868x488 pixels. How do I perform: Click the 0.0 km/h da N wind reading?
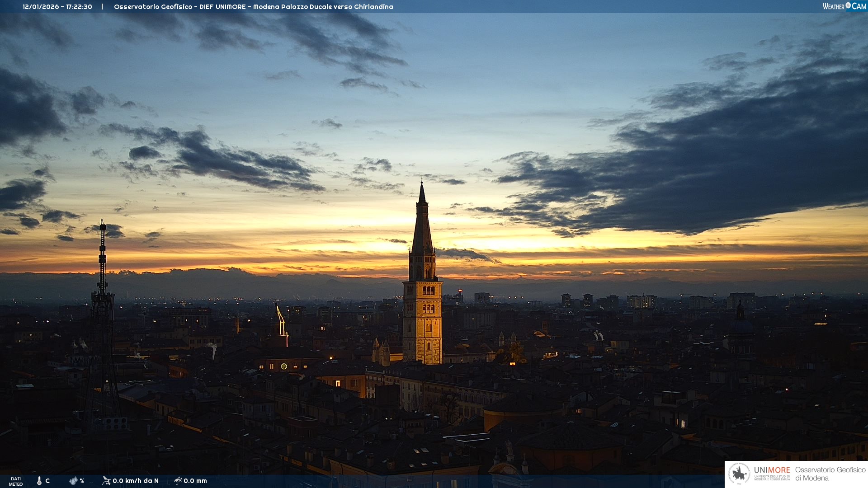136,481
